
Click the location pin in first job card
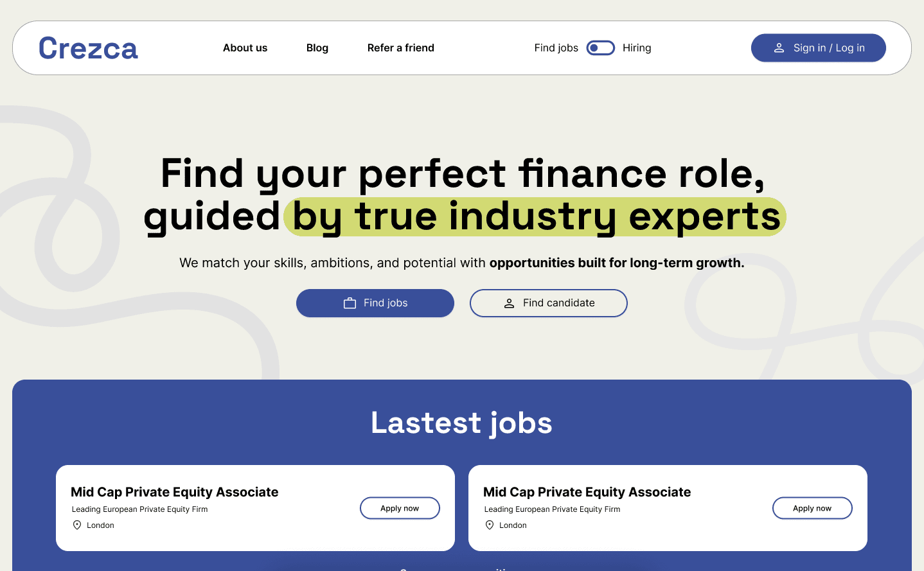tap(77, 525)
